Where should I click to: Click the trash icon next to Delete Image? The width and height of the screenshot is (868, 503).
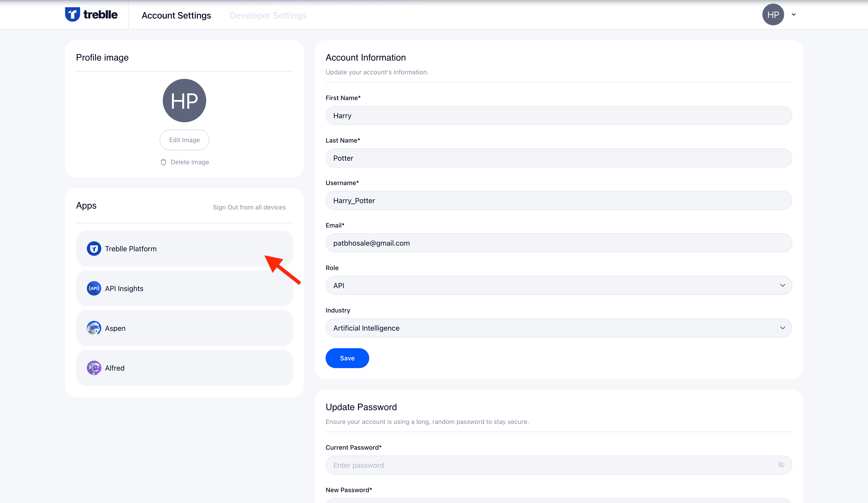pos(163,162)
